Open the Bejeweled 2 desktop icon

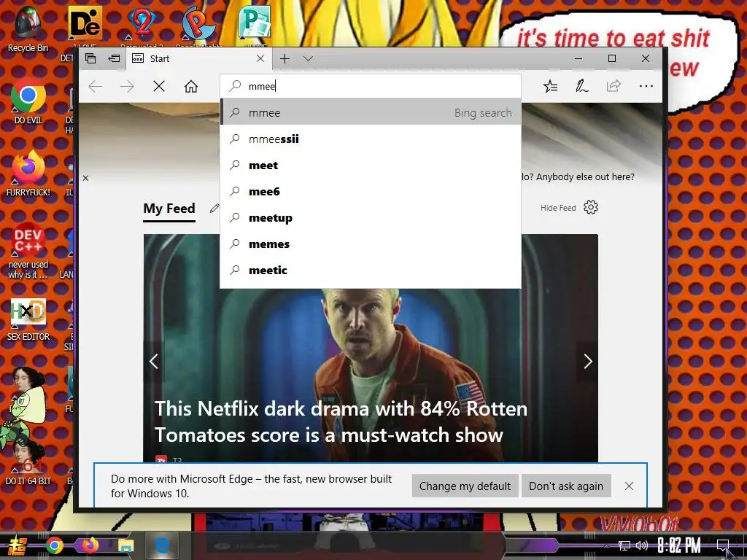[x=141, y=24]
